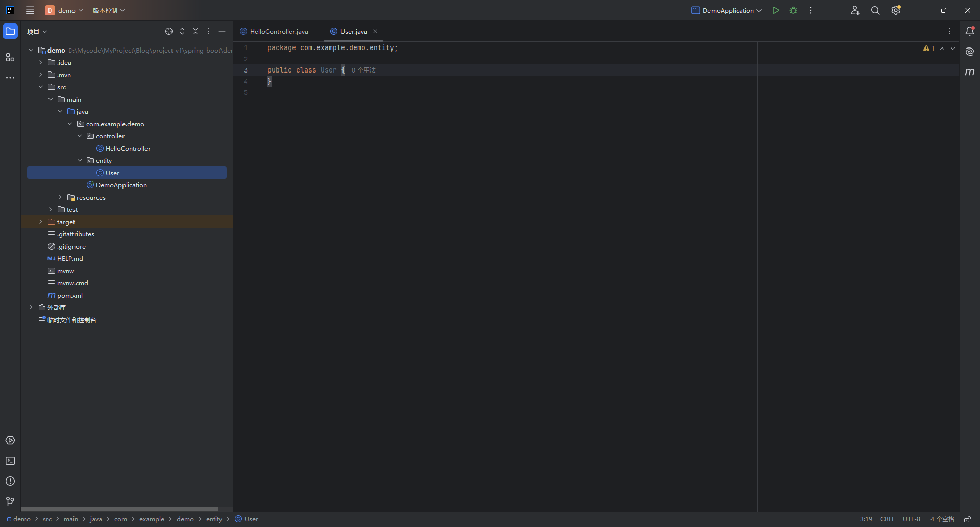Click the CRLF line separator selector
980x527 pixels.
click(887, 519)
